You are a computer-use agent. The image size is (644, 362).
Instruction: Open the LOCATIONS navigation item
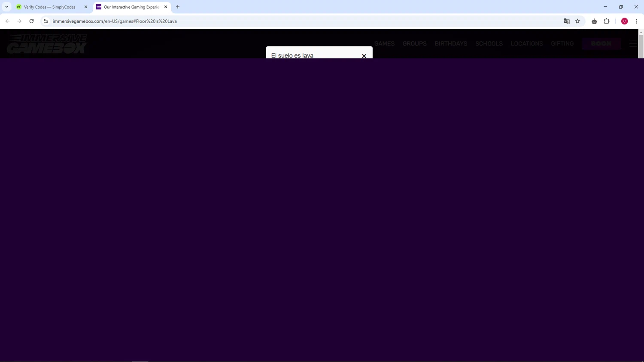click(x=527, y=44)
